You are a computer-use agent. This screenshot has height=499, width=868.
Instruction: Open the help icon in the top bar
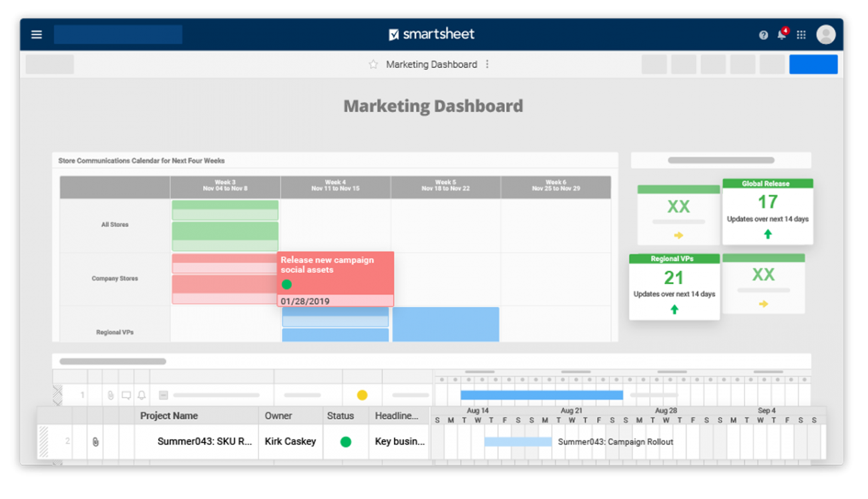click(x=763, y=34)
